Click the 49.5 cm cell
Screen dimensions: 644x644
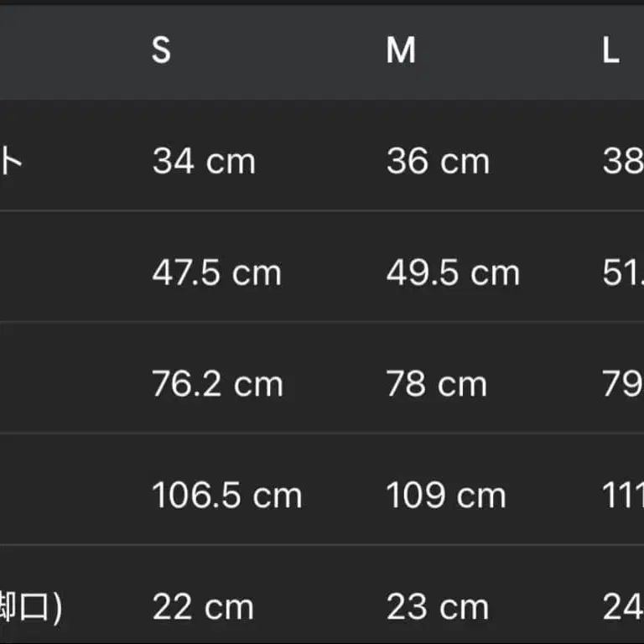pyautogui.click(x=453, y=273)
